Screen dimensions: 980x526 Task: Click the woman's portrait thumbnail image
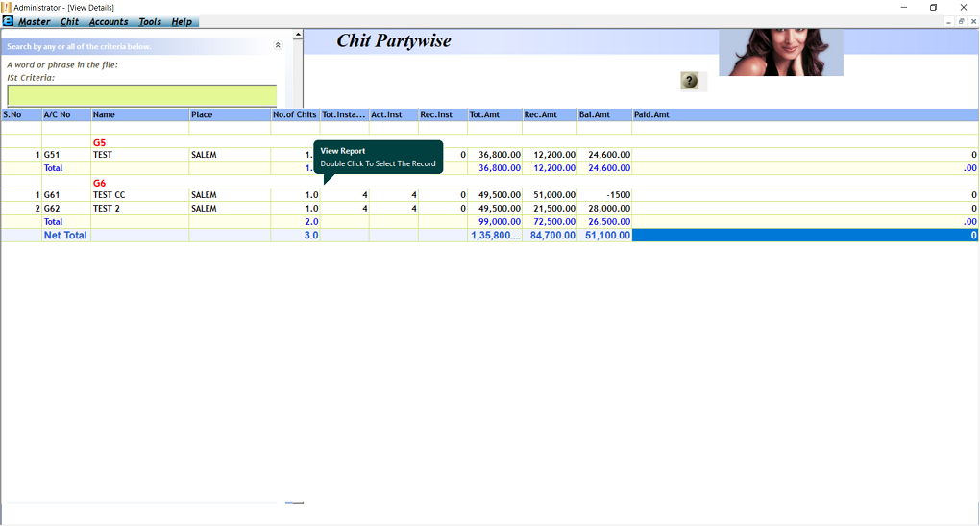tap(780, 52)
